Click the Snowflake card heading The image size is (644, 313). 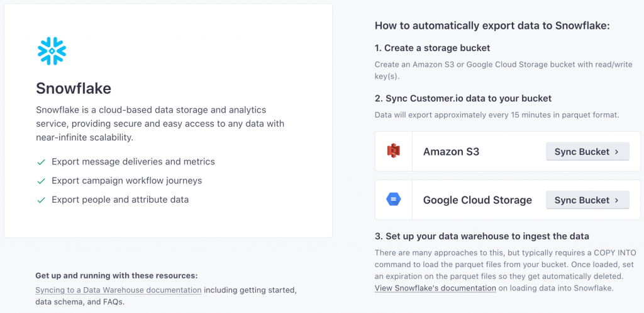pos(74,88)
